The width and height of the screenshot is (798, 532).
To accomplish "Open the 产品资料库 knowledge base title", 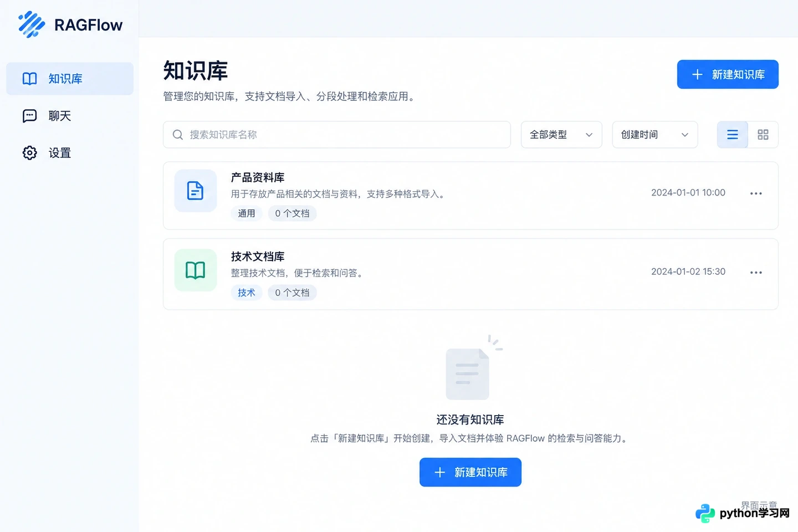I will [258, 177].
